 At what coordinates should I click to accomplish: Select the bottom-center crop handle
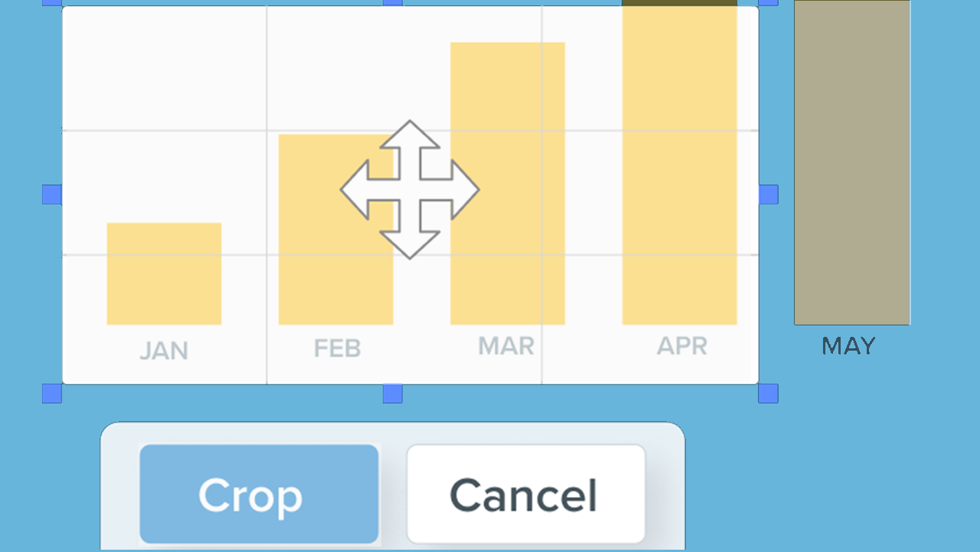[x=394, y=393]
